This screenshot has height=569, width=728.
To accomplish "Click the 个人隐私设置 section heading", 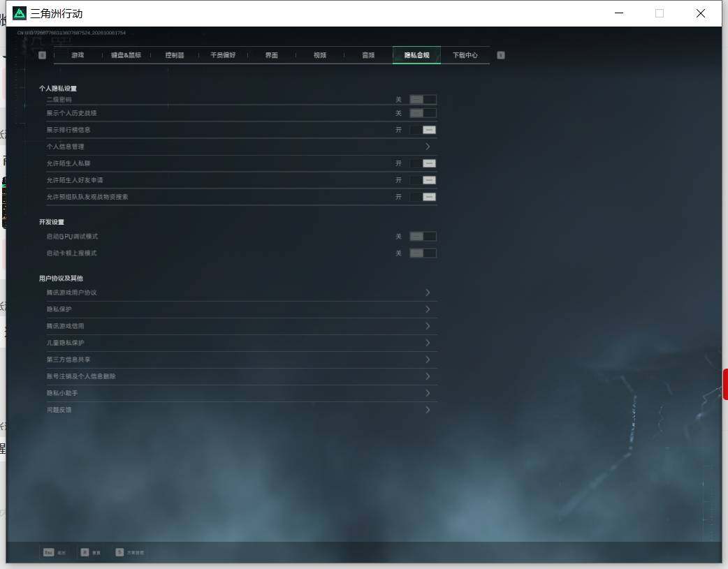I will [58, 89].
